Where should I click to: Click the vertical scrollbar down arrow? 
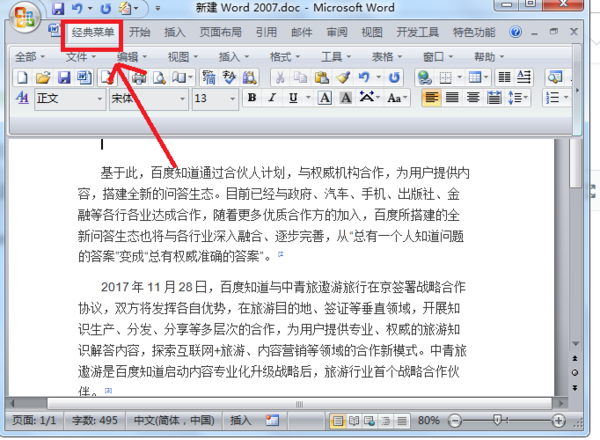point(575,344)
